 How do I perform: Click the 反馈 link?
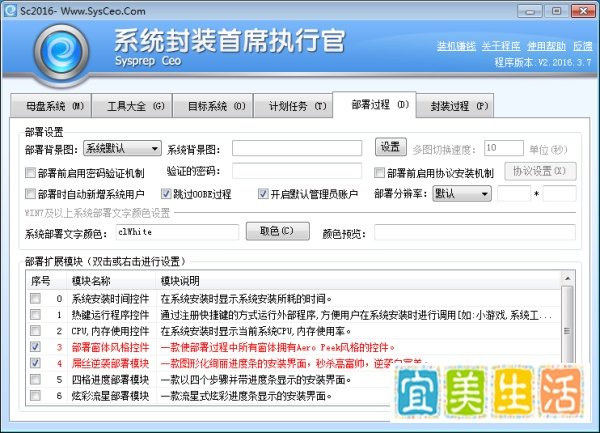pos(582,46)
